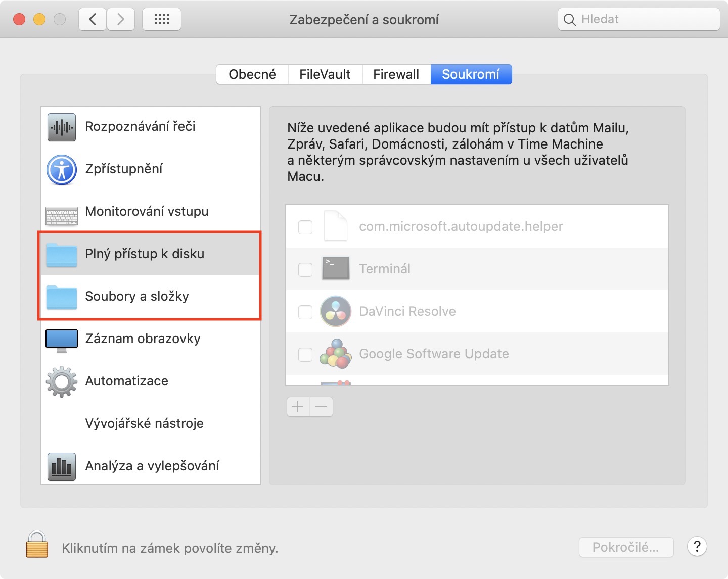This screenshot has width=728, height=579.
Task: Select the Speech Recognition waveform icon
Action: [x=62, y=127]
